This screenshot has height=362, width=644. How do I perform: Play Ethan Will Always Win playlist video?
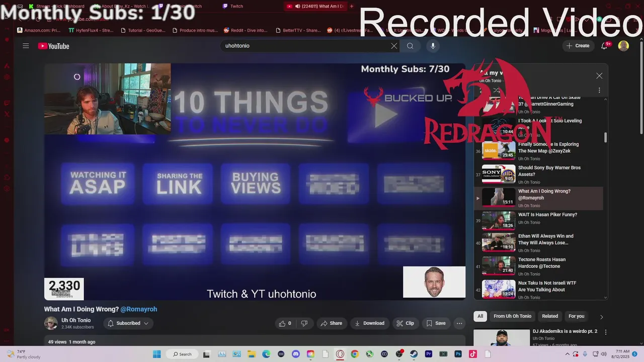coord(538,243)
